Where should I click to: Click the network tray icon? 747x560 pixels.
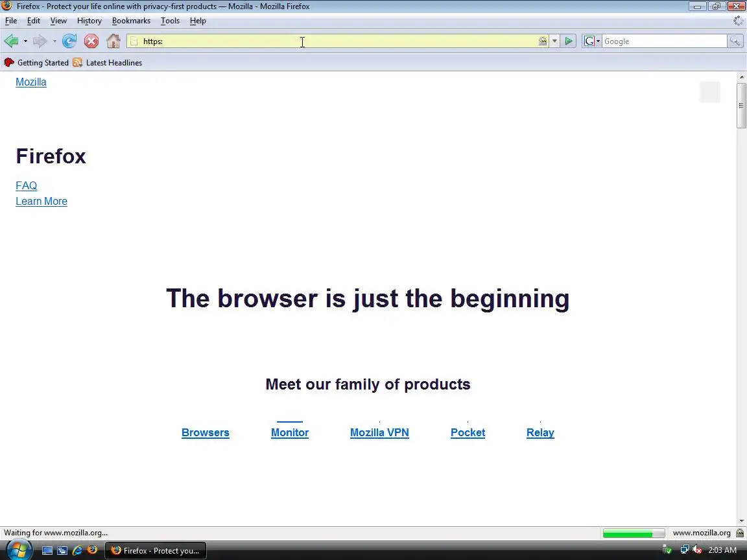[685, 550]
